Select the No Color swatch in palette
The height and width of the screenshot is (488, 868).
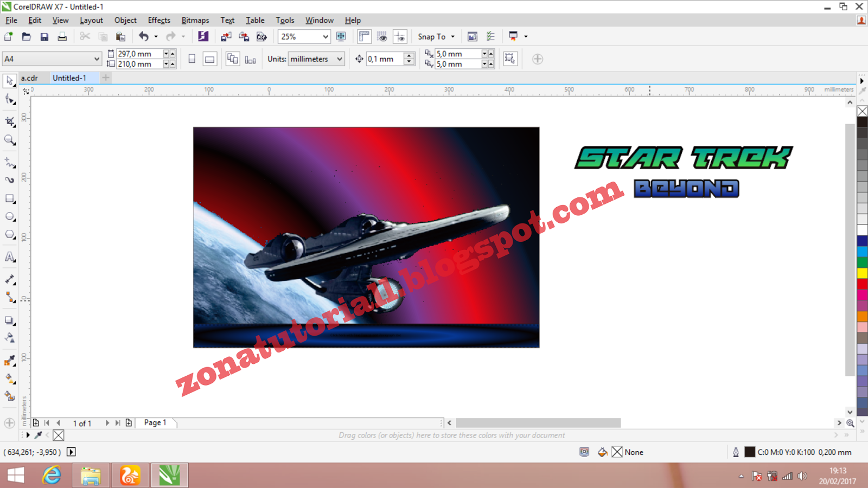[862, 111]
